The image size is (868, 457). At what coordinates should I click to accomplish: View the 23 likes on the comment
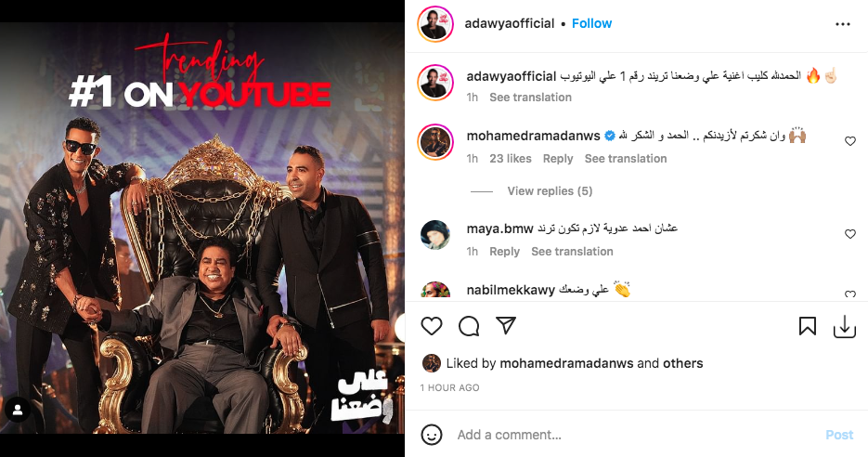point(511,159)
